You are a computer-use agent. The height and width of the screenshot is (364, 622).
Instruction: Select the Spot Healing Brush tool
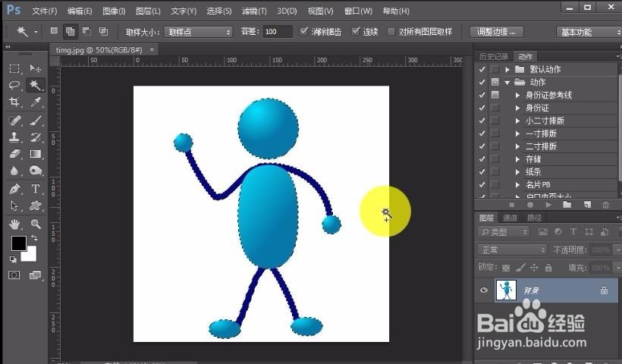point(14,120)
